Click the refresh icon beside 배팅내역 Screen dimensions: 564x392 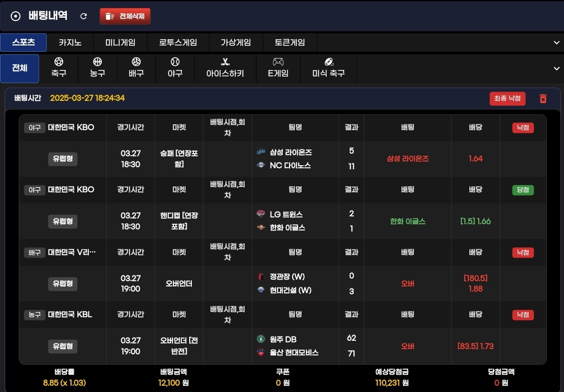[84, 16]
